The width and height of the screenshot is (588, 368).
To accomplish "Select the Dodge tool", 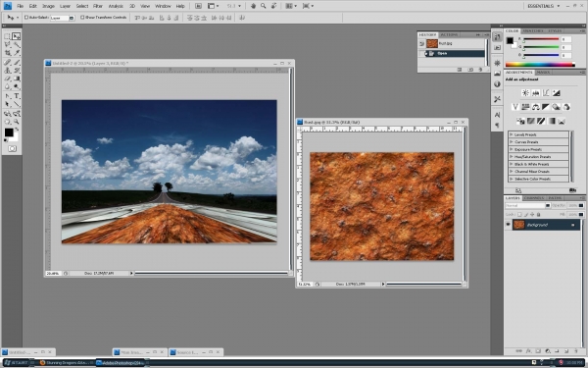I will pyautogui.click(x=16, y=87).
